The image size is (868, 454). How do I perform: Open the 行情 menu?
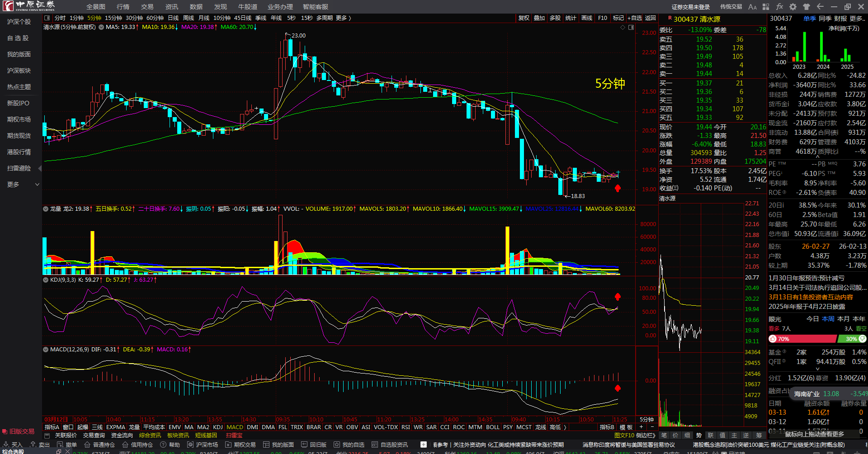pyautogui.click(x=123, y=7)
